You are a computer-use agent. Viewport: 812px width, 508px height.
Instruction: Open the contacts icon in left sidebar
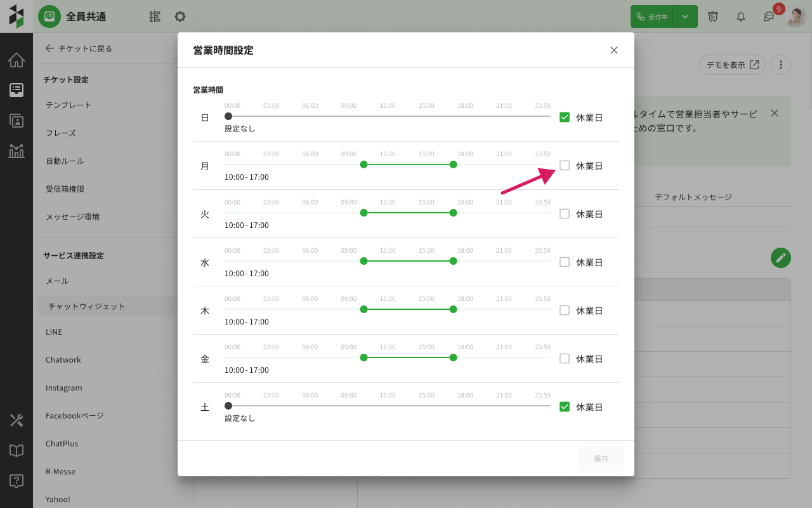coord(16,121)
